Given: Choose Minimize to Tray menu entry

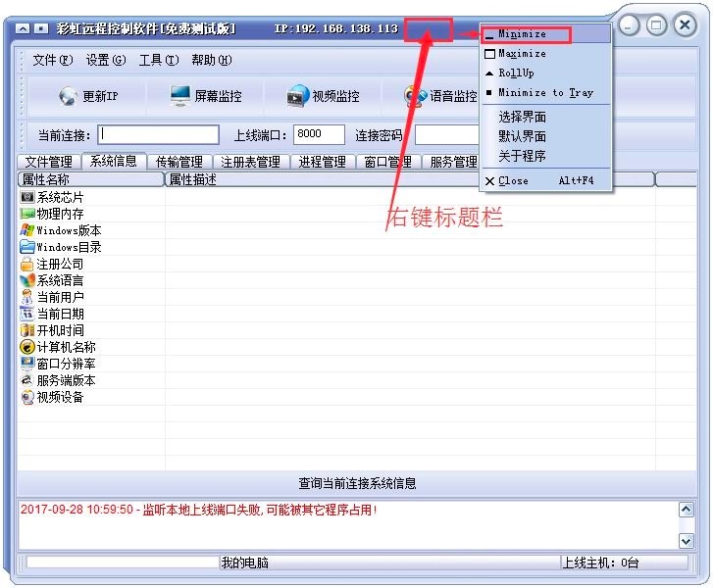Looking at the screenshot, I should [545, 93].
